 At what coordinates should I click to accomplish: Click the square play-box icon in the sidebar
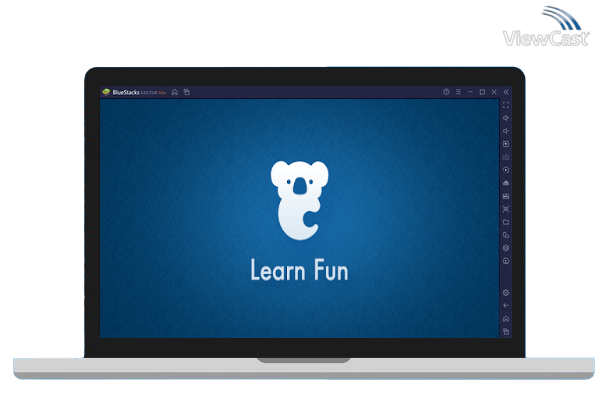506,144
